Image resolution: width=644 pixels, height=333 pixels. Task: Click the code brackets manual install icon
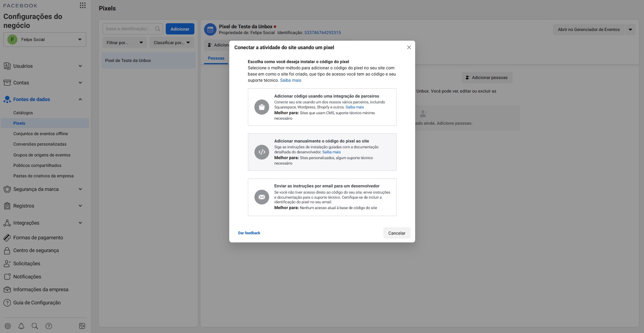[x=262, y=152]
